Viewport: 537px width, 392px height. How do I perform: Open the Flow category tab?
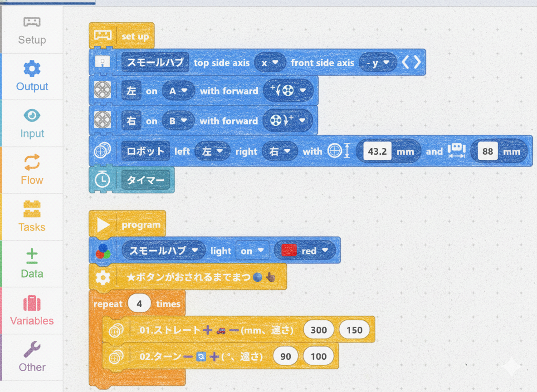pyautogui.click(x=32, y=170)
